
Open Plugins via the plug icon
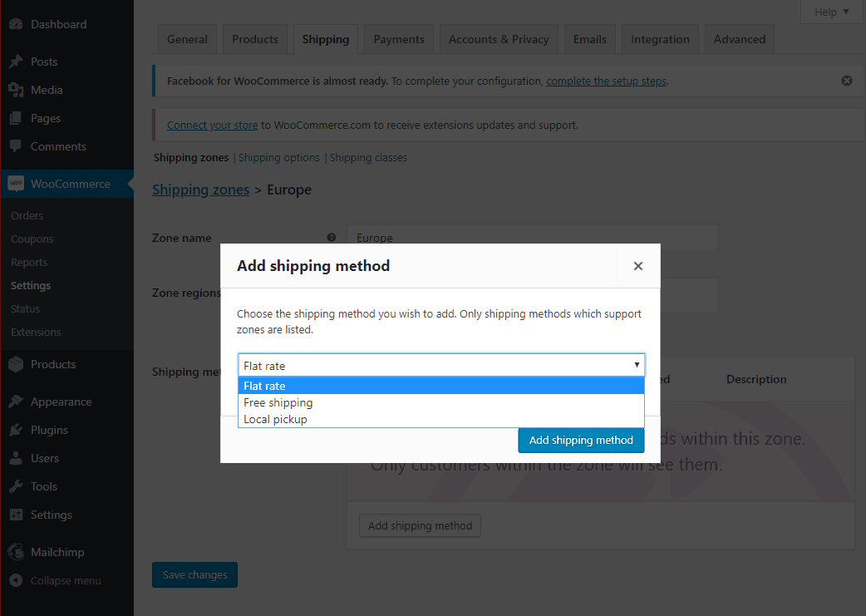(x=17, y=429)
